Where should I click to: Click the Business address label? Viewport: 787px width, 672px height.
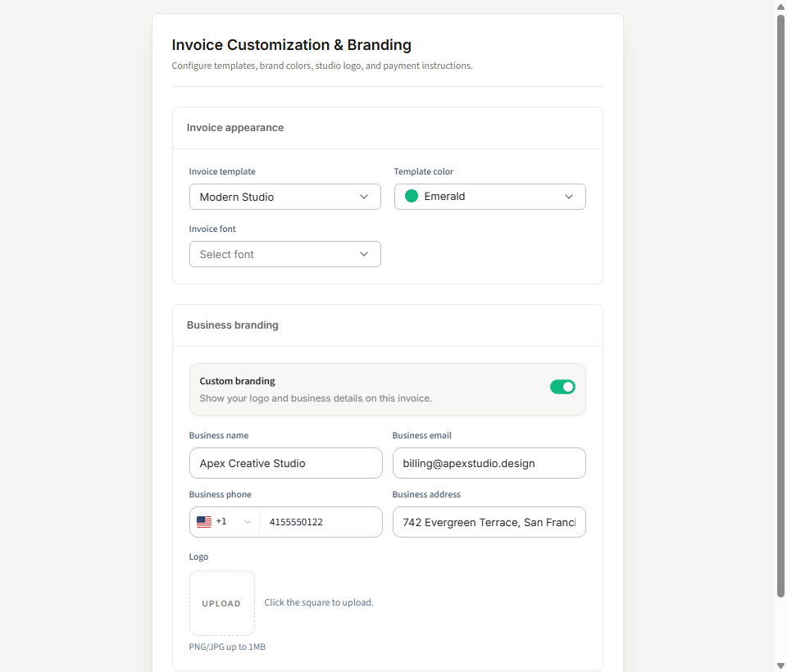426,494
